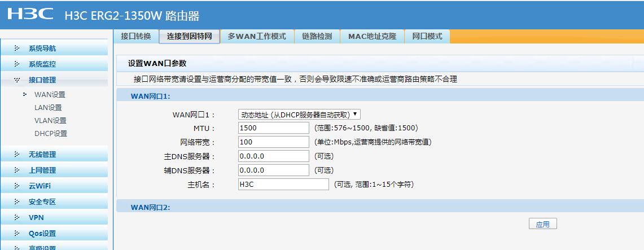Click the 应用 apply button
Viewport: 644px width, 250px height.
(x=542, y=223)
